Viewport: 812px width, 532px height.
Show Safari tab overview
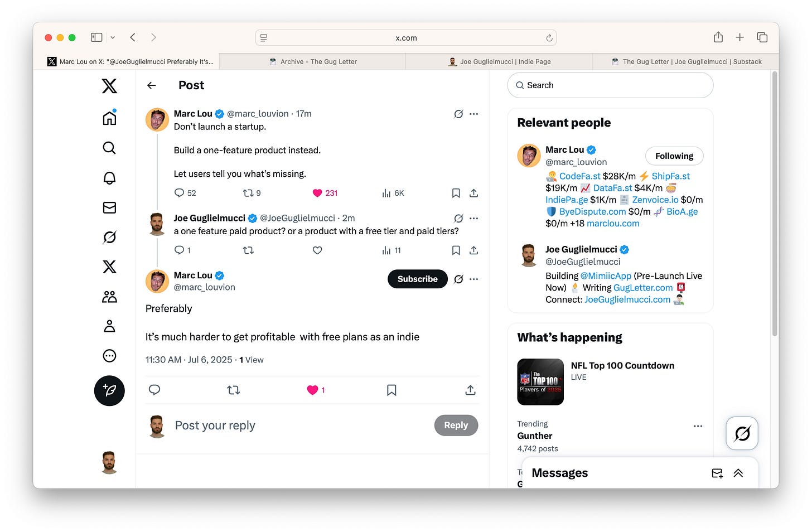[x=762, y=37]
